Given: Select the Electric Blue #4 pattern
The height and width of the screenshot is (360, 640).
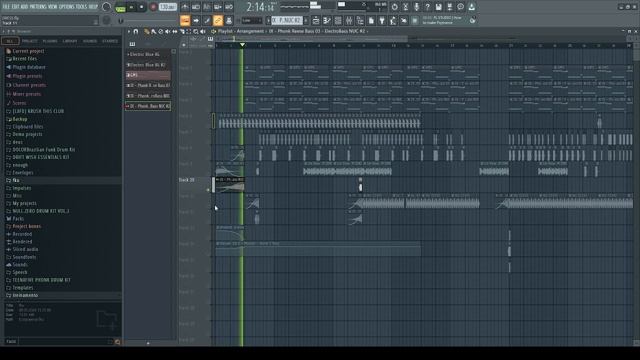Looking at the screenshot, I should 148,54.
